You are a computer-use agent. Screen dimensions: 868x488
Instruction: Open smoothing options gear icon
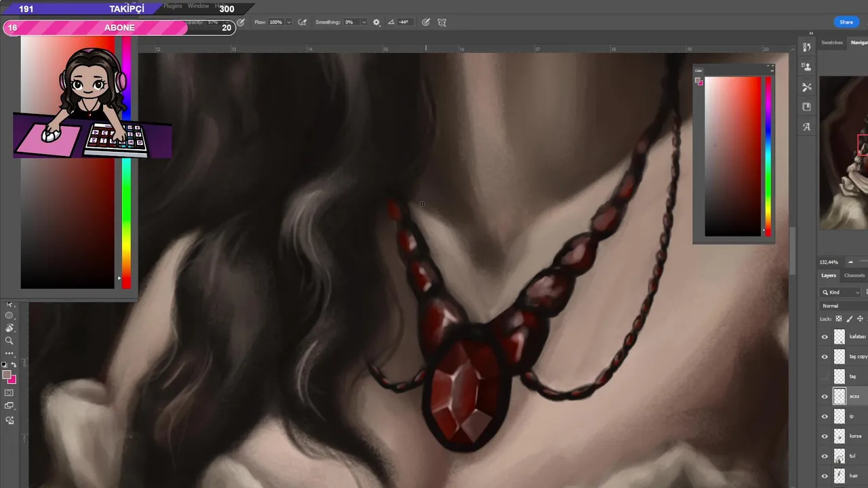click(x=376, y=22)
